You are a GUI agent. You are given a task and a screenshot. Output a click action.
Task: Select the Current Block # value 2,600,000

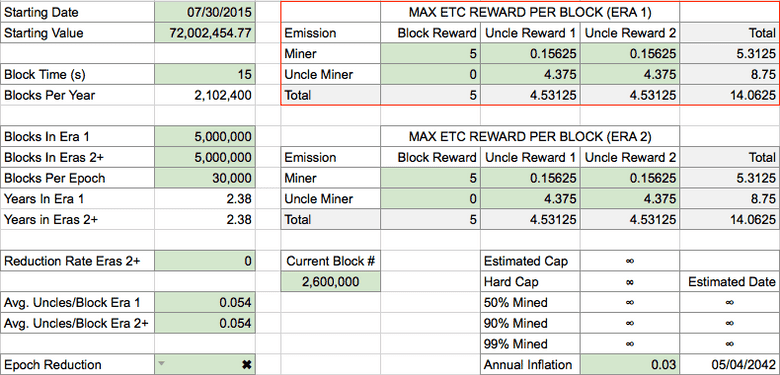click(330, 281)
